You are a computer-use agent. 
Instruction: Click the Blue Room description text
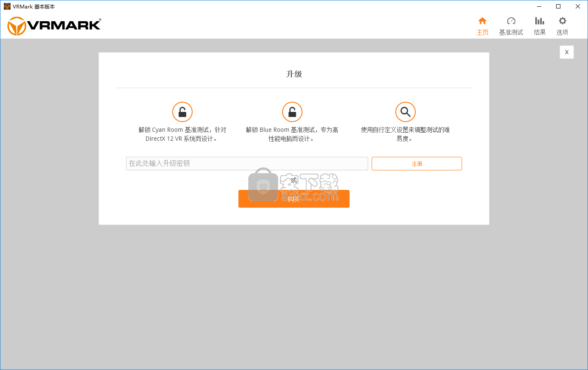coord(292,134)
